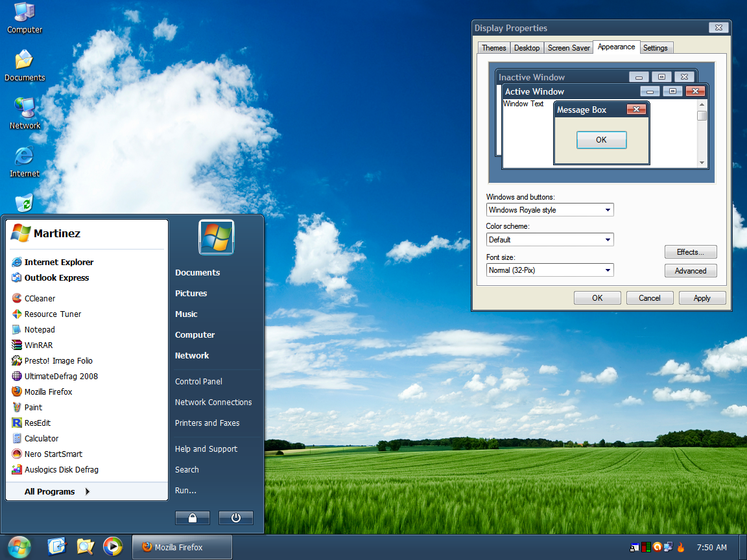Open the Documents desktop icon
747x560 pixels.
click(25, 60)
